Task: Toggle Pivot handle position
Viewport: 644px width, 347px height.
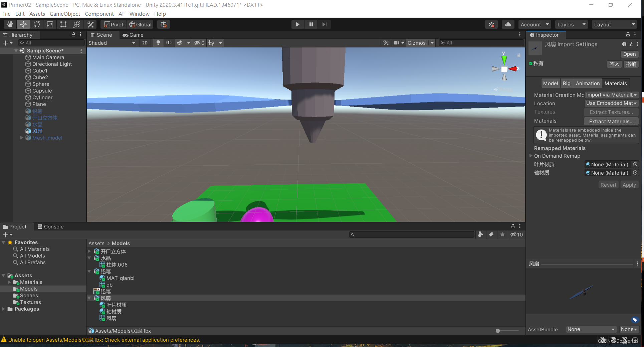Action: pyautogui.click(x=114, y=24)
